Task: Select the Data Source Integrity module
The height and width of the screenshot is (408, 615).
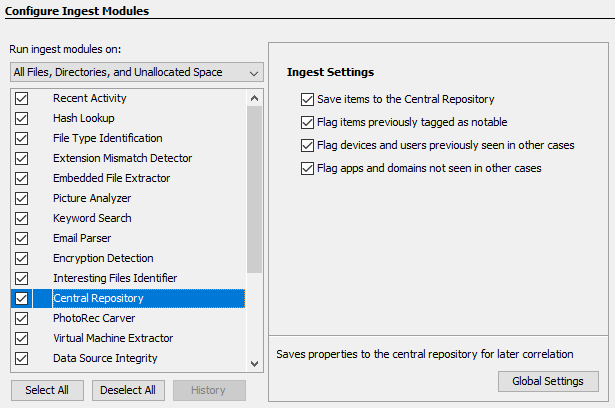Action: [105, 359]
